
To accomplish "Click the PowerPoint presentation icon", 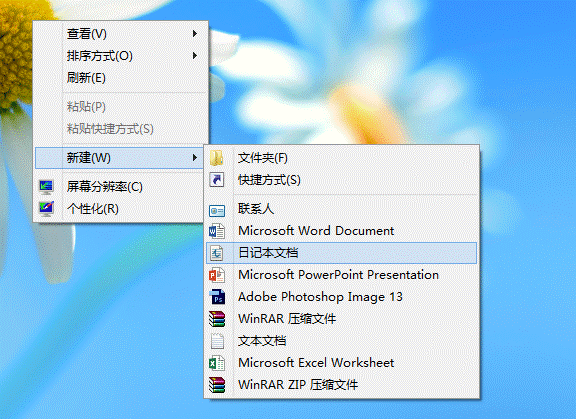I will tap(217, 275).
